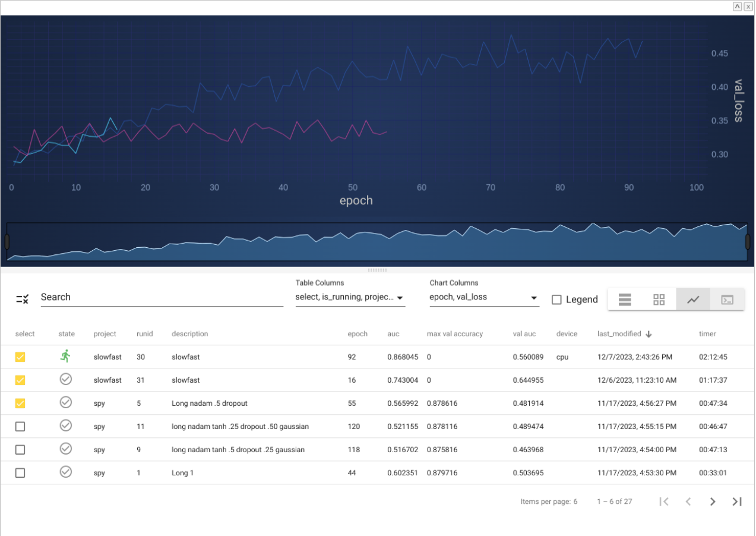Click in the Search input field
The image size is (756, 536).
pyautogui.click(x=162, y=297)
